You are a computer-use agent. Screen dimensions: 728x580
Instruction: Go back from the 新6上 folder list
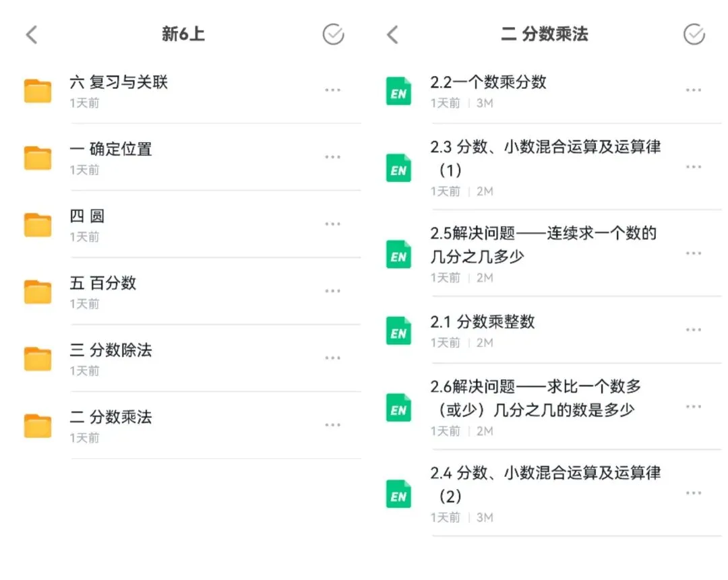32,35
